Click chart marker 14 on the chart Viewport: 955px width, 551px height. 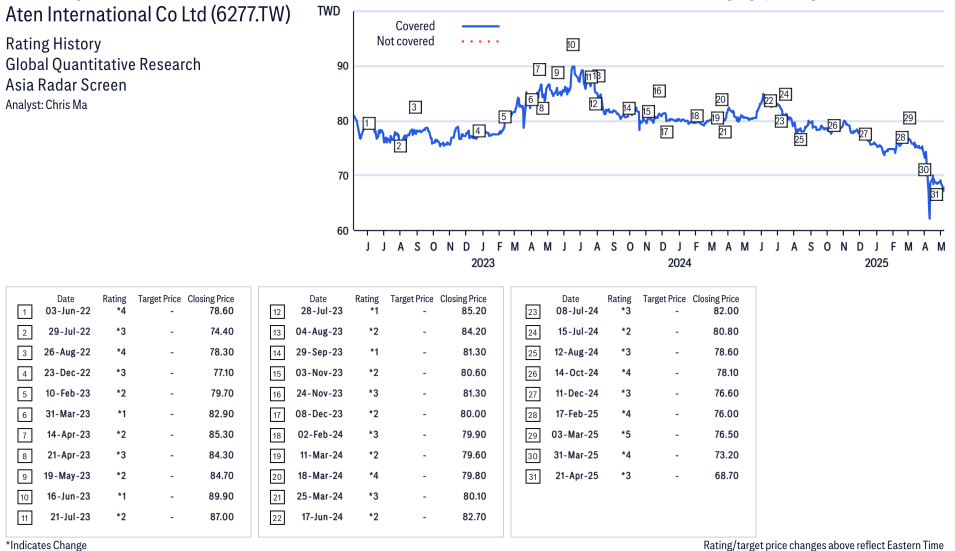point(629,108)
